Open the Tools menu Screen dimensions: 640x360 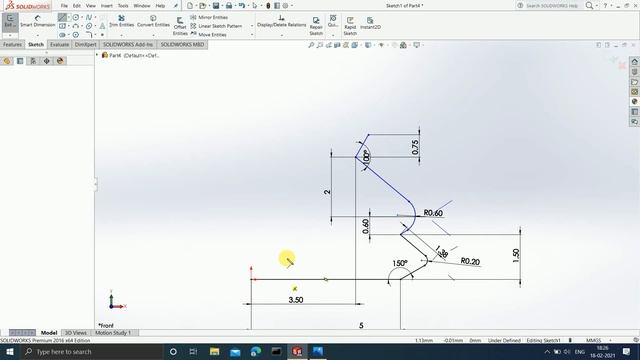coord(123,6)
